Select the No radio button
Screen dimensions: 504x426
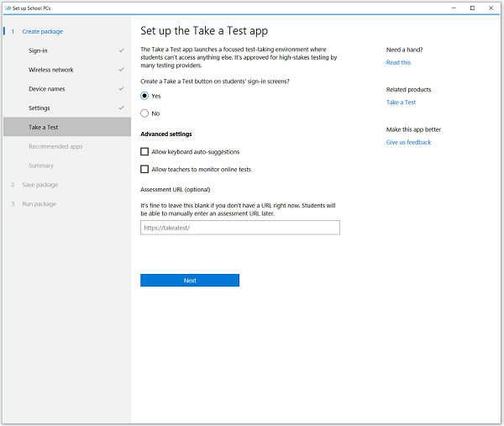(x=144, y=113)
